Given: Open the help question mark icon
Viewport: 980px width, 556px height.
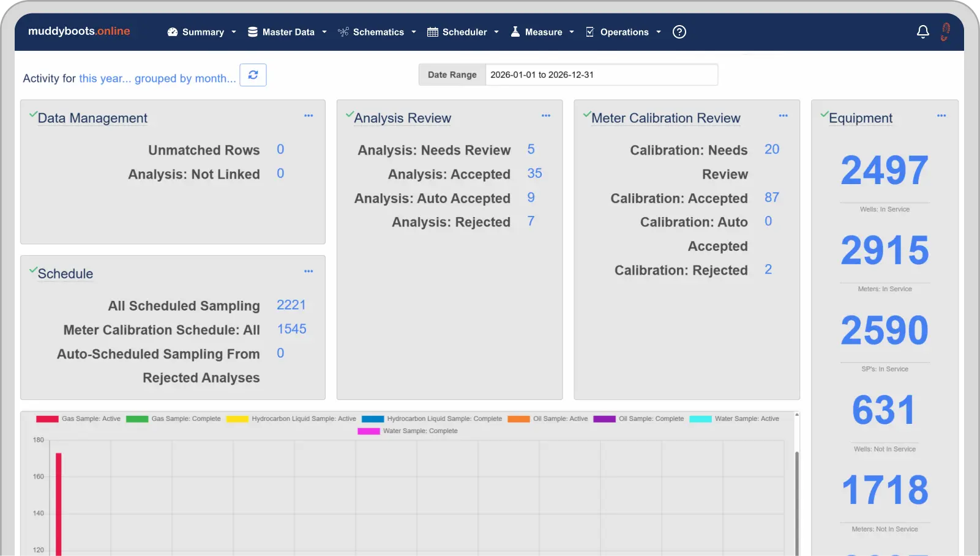Looking at the screenshot, I should tap(679, 32).
